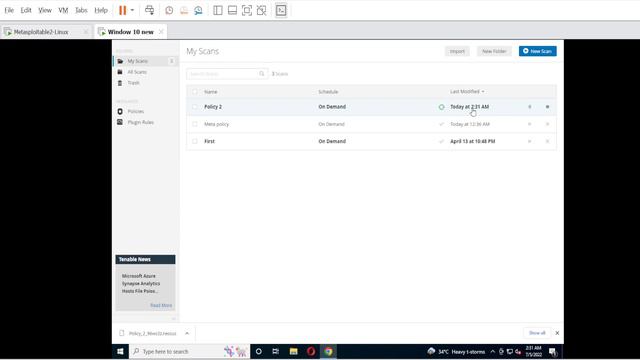Open the power options dropdown arrow
This screenshot has width=640, height=360.
tap(132, 10)
